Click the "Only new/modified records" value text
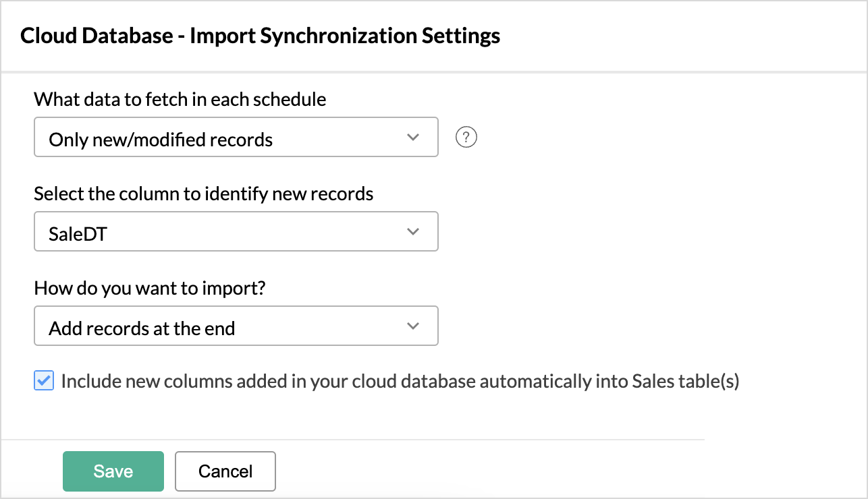 [x=161, y=140]
